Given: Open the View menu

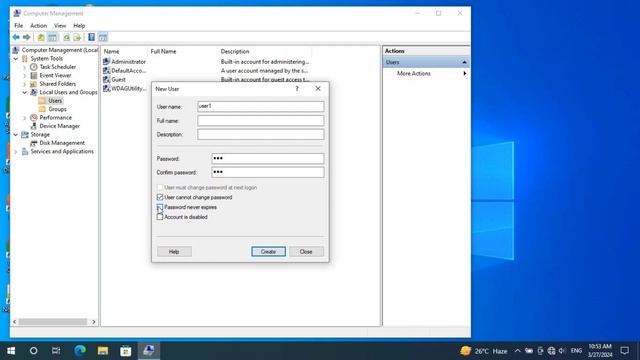Looking at the screenshot, I should [x=60, y=26].
